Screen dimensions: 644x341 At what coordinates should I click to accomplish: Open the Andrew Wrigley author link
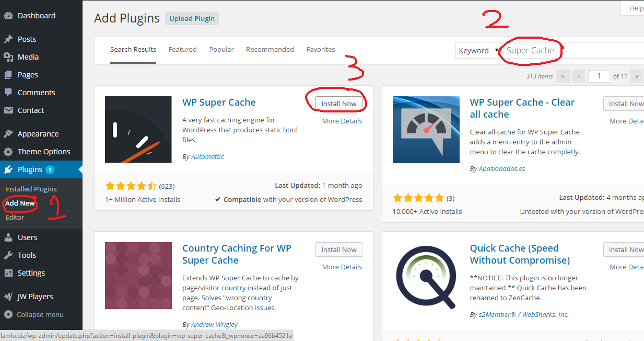pyautogui.click(x=214, y=324)
